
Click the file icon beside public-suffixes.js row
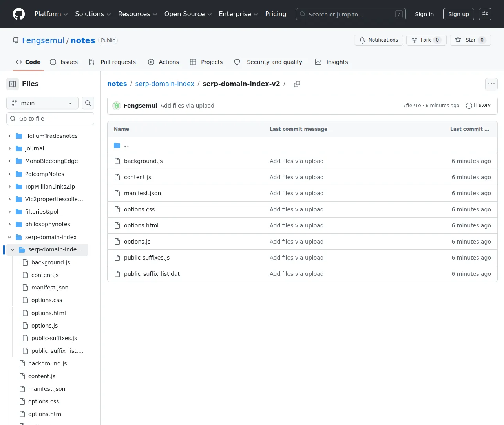(x=117, y=258)
